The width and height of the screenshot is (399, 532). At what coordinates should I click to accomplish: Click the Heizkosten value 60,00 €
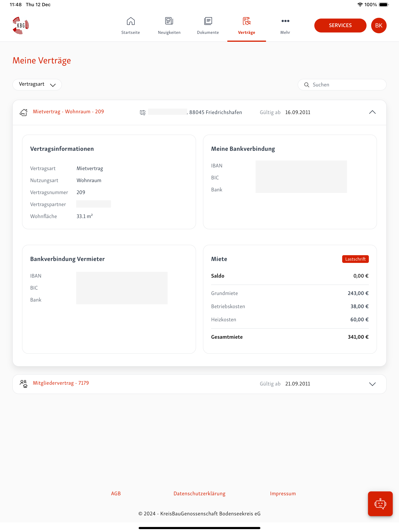pos(359,320)
